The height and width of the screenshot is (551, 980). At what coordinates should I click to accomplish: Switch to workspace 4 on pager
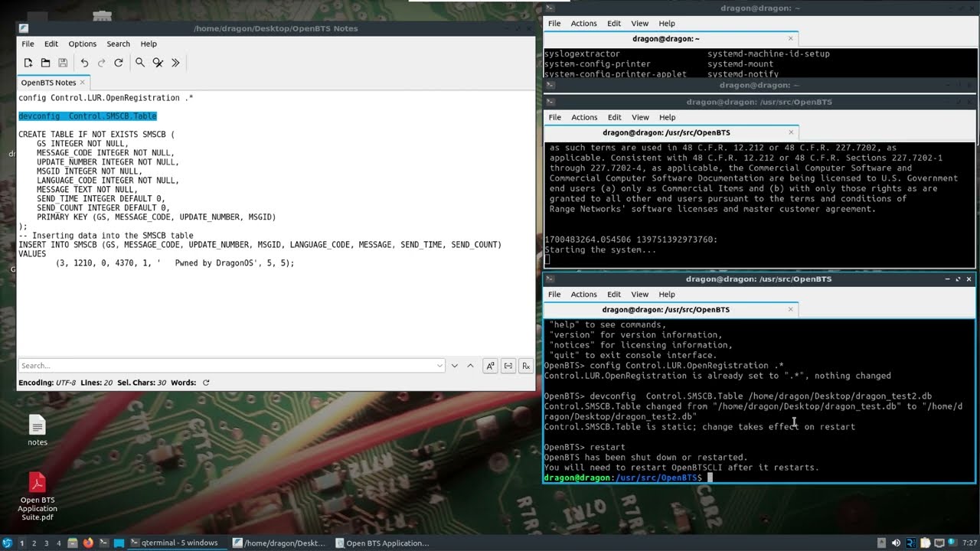pyautogui.click(x=58, y=543)
